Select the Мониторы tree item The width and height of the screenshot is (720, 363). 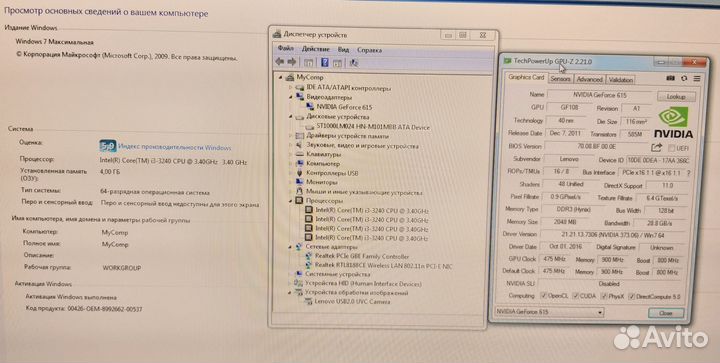click(x=322, y=183)
